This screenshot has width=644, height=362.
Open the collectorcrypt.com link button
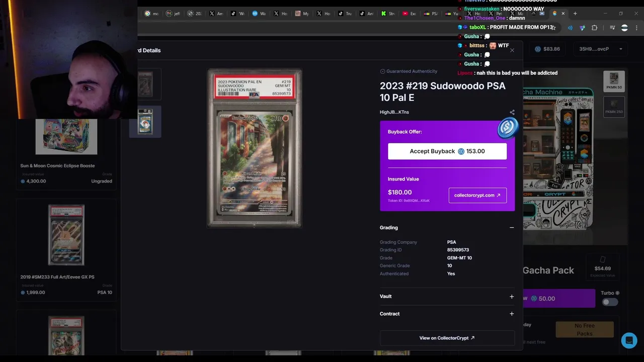point(477,195)
